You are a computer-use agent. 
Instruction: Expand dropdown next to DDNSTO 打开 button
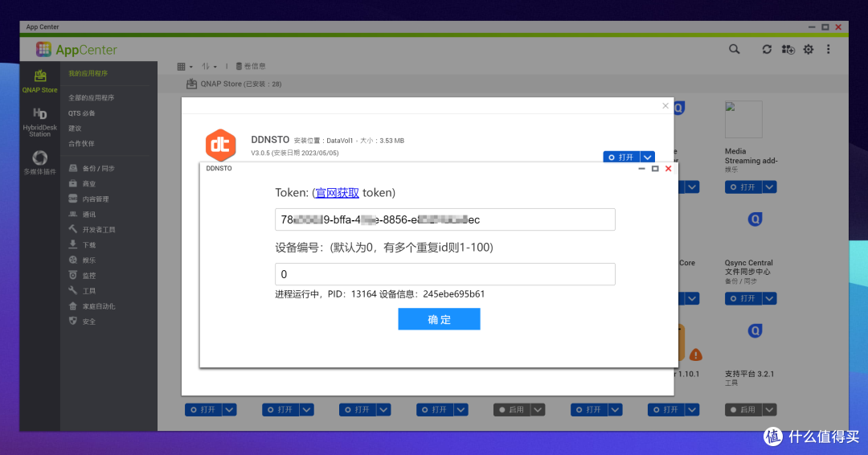coord(647,158)
